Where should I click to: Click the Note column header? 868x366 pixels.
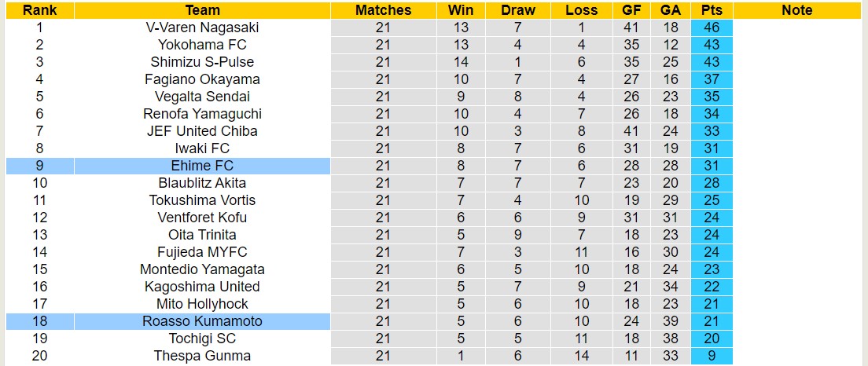tap(797, 10)
